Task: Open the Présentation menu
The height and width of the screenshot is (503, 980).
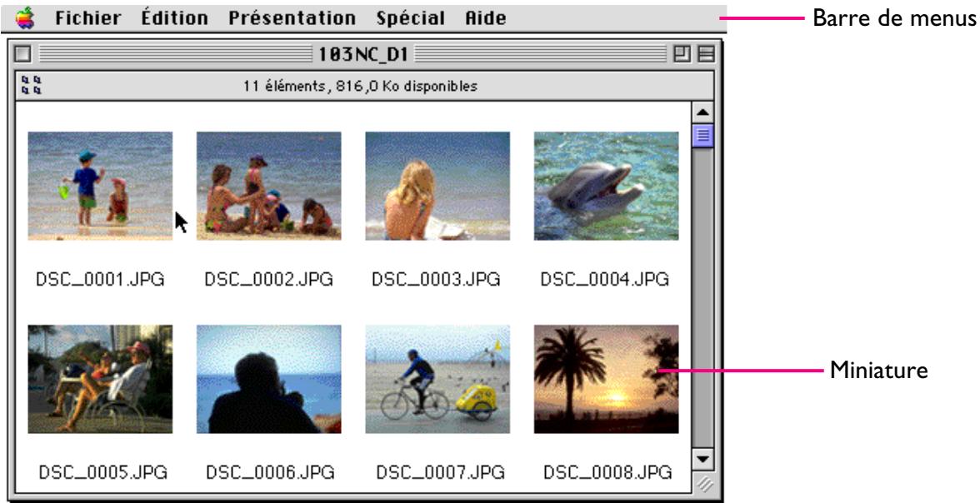Action: [292, 18]
